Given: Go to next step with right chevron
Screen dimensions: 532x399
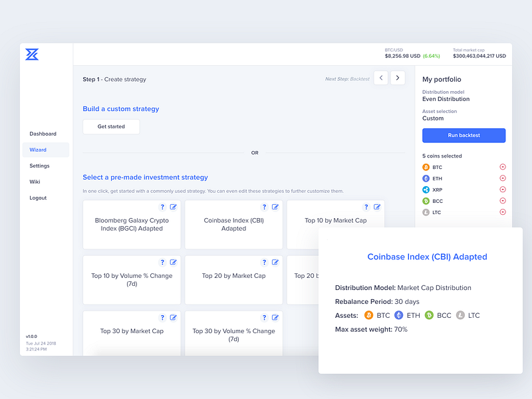Looking at the screenshot, I should click(398, 78).
